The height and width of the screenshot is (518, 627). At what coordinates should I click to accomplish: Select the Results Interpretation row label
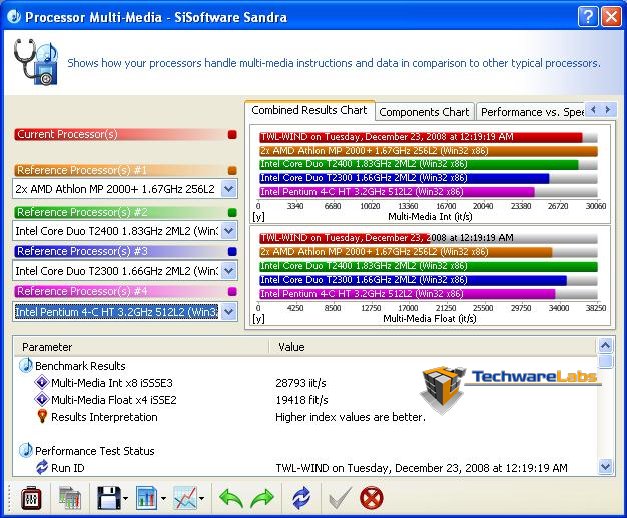click(x=104, y=417)
